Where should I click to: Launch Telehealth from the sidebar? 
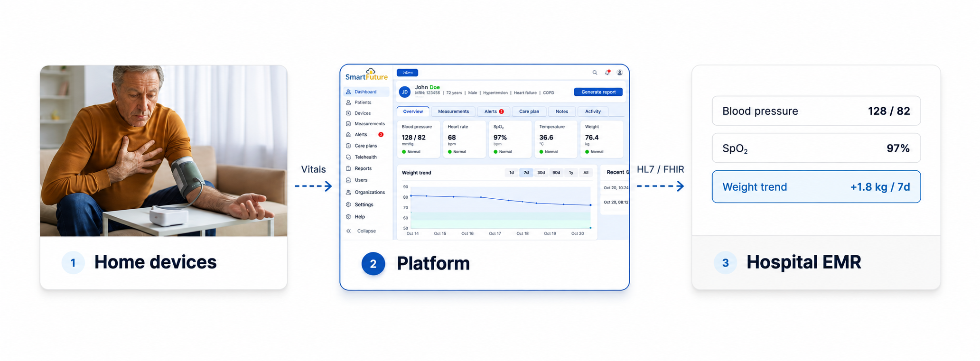click(366, 157)
